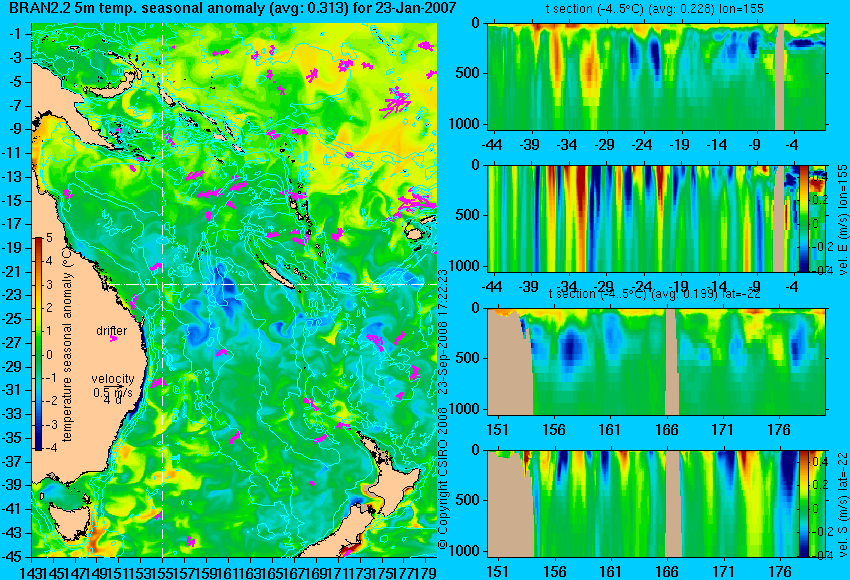Click the vel. S (m/s) color scale
The height and width of the screenshot is (580, 850).
click(x=804, y=504)
